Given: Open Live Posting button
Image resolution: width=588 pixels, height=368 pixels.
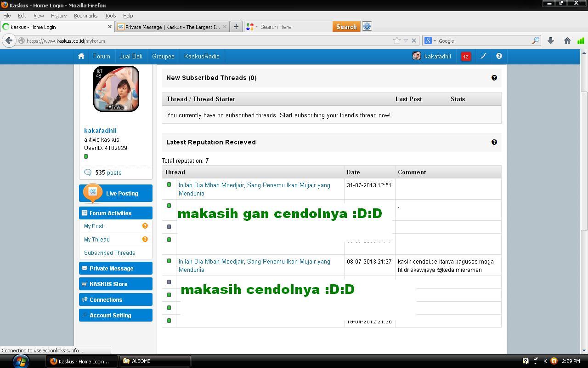Looking at the screenshot, I should [x=116, y=193].
